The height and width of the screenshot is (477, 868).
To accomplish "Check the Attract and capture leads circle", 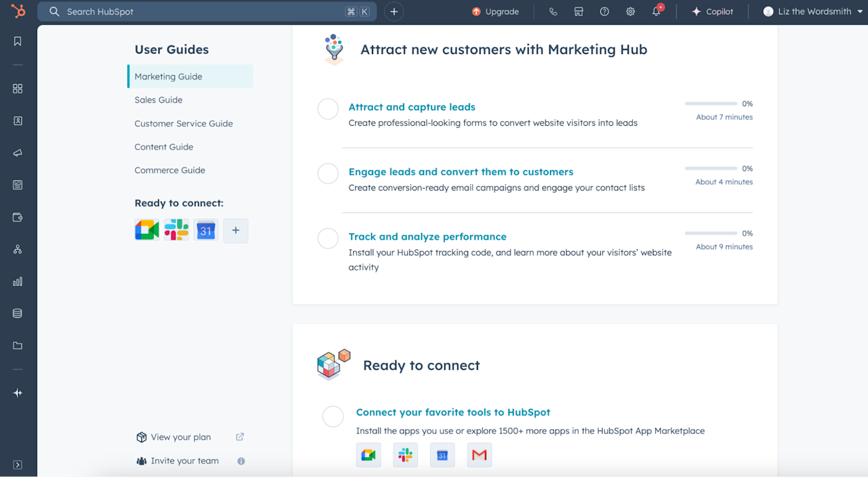I will pos(328,109).
